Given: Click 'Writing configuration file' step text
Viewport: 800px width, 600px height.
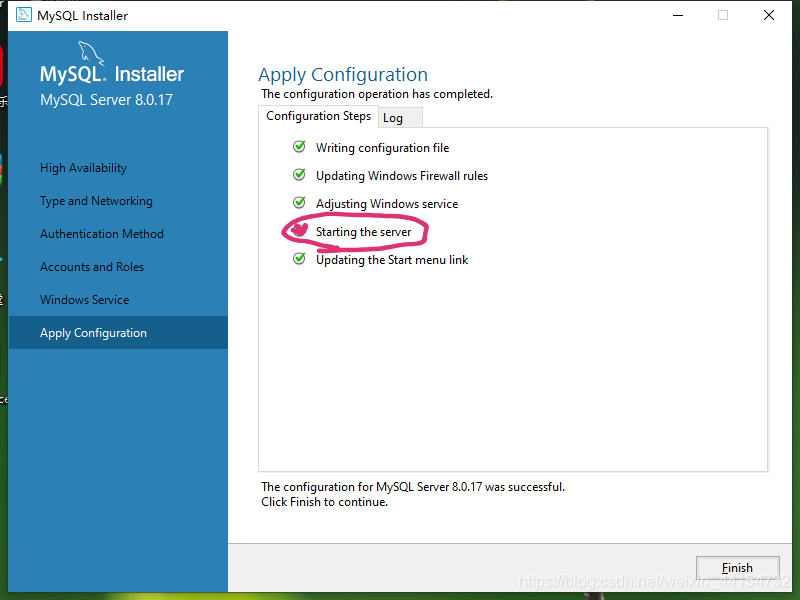Looking at the screenshot, I should point(383,148).
